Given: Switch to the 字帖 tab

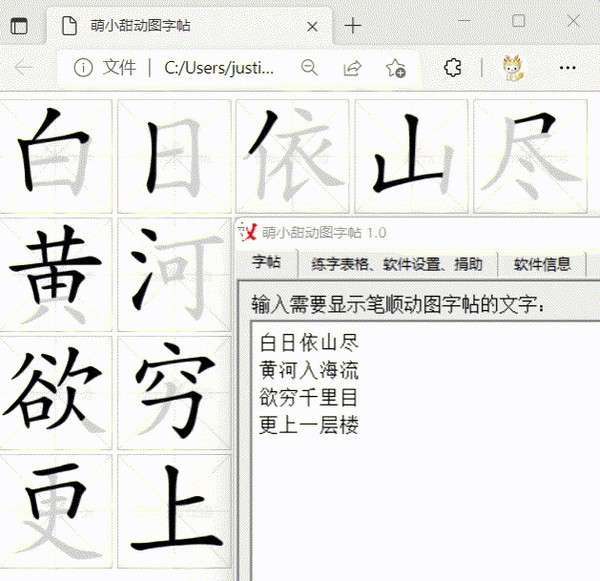Looking at the screenshot, I should 267,263.
